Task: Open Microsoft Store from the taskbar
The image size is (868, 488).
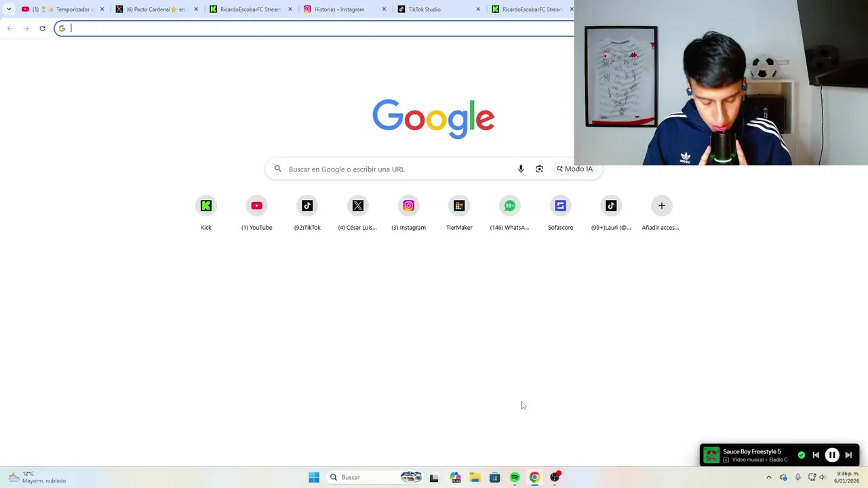Action: pos(495,477)
